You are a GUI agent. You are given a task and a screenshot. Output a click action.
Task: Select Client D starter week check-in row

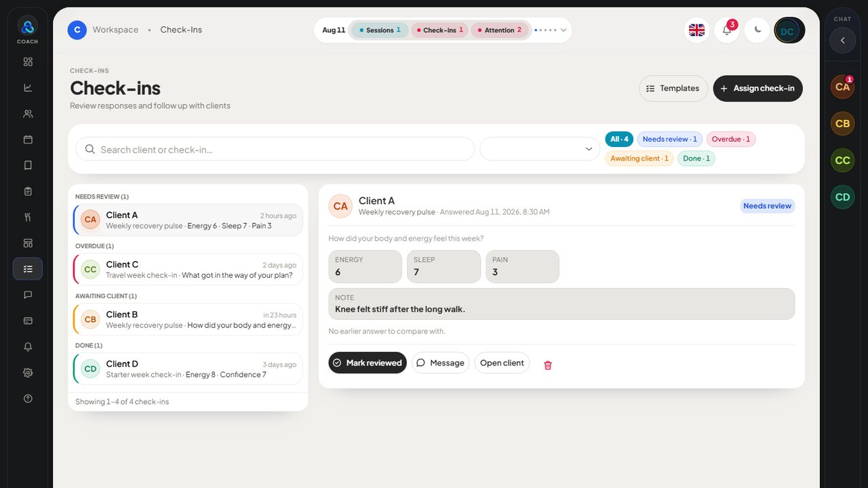pyautogui.click(x=188, y=369)
